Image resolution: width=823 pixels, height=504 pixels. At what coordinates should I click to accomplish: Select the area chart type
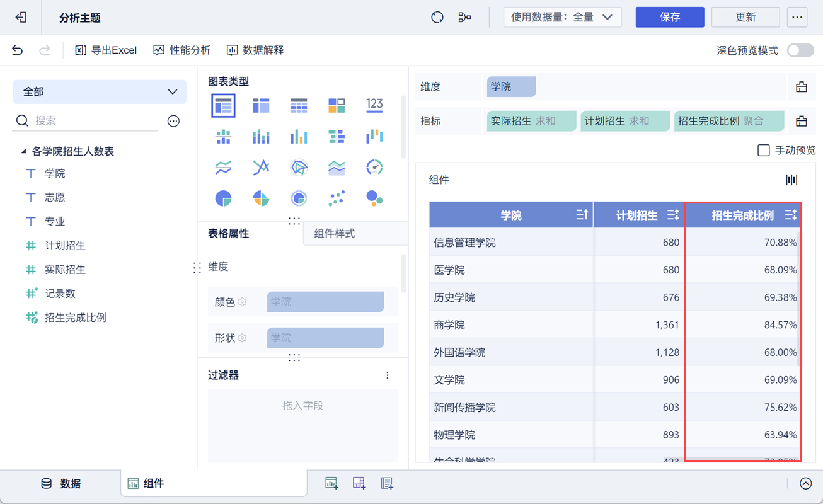(x=337, y=167)
